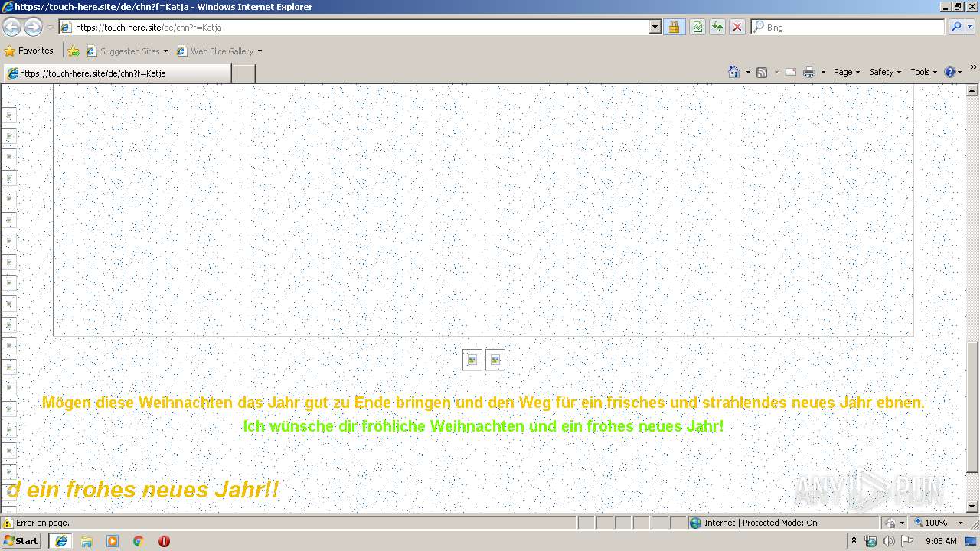Click the vertical scrollbar thumb
Screen dimensions: 980x551
tap(972, 406)
